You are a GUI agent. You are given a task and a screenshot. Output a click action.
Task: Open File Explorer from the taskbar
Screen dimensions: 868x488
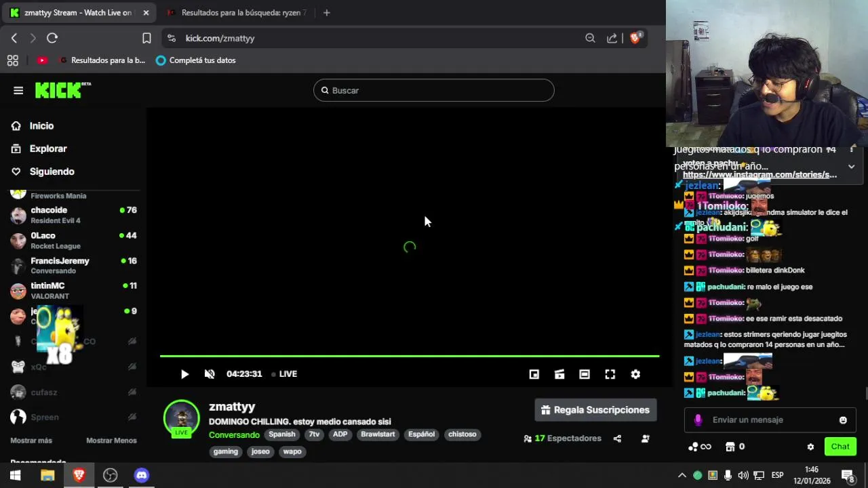(x=47, y=475)
